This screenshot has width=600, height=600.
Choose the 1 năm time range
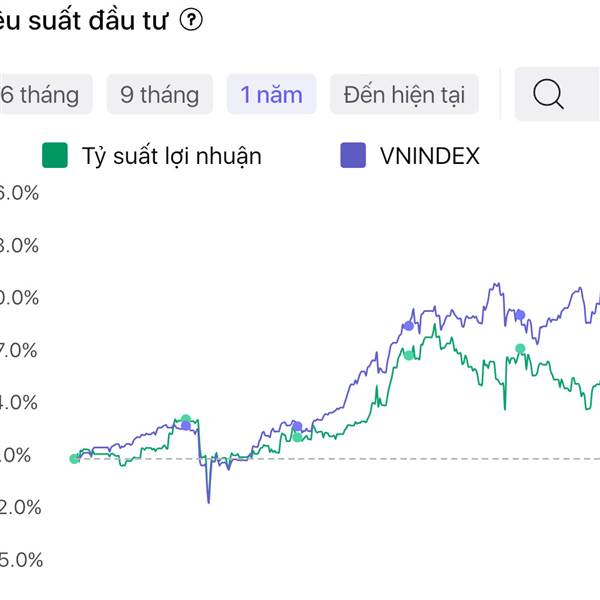coord(271,95)
